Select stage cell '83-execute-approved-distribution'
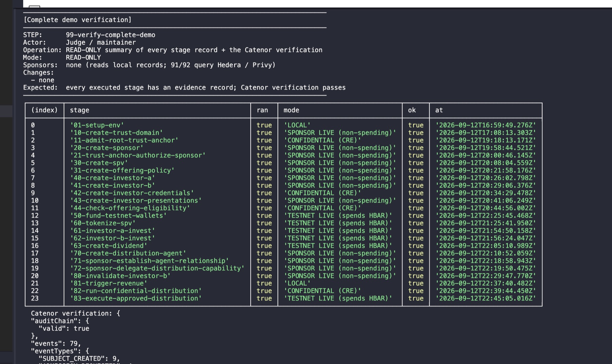Viewport: 612px width, 364px height. pyautogui.click(x=136, y=298)
